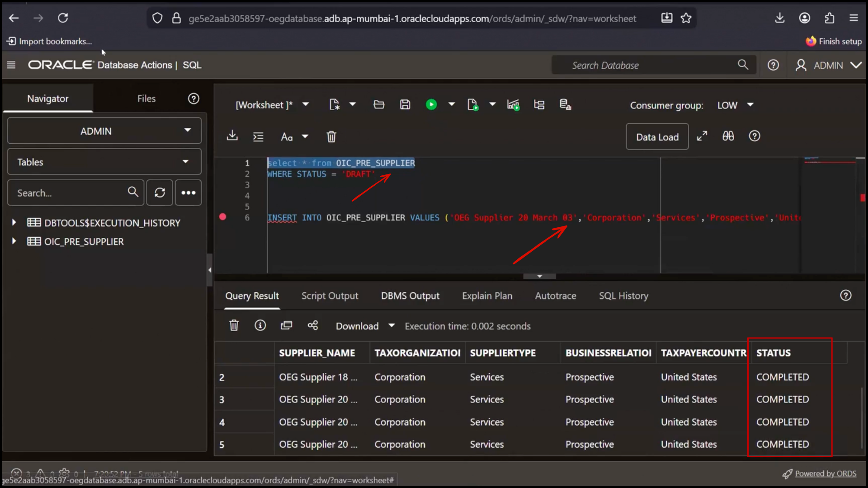868x488 pixels.
Task: Select the Navigator tab
Action: [48, 99]
